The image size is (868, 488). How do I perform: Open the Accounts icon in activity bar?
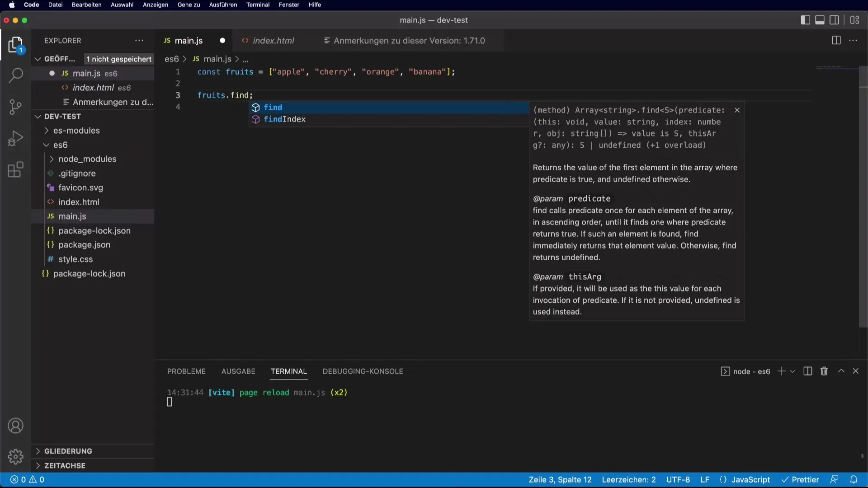click(x=16, y=426)
